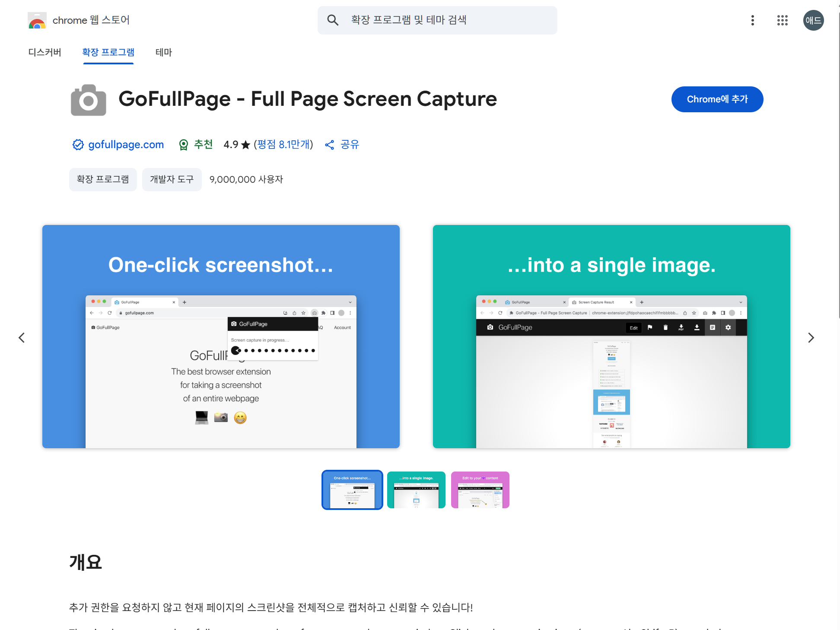
Task: Click the 개발자 도구 category chip
Action: tap(172, 179)
